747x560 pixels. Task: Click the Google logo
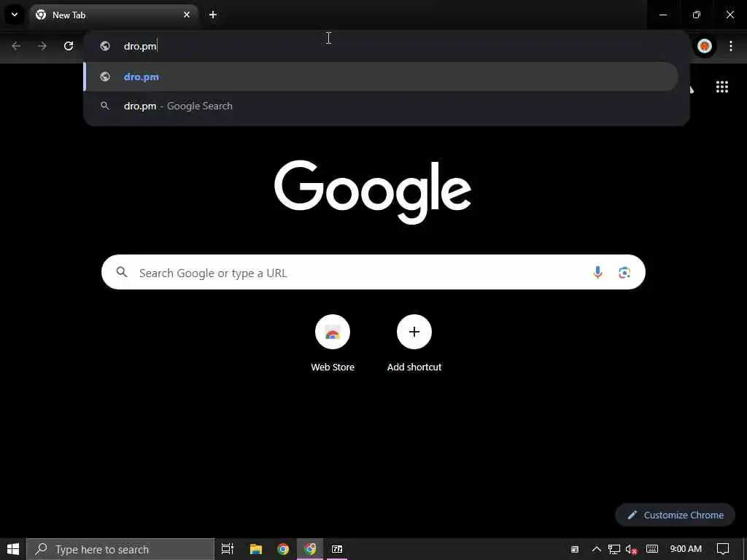point(373,192)
